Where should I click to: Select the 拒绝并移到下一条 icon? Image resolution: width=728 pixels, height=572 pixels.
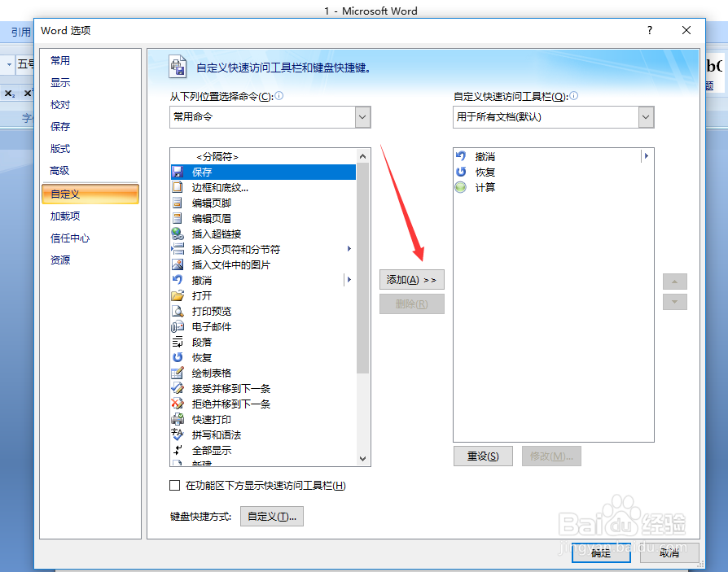pyautogui.click(x=178, y=404)
